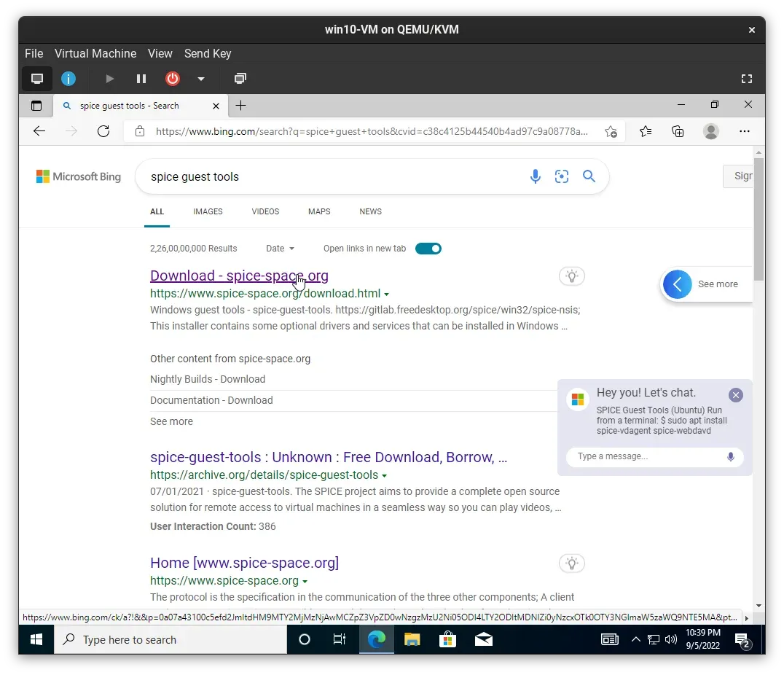This screenshot has height=675, width=784.
Task: Open the File menu
Action: click(x=34, y=53)
